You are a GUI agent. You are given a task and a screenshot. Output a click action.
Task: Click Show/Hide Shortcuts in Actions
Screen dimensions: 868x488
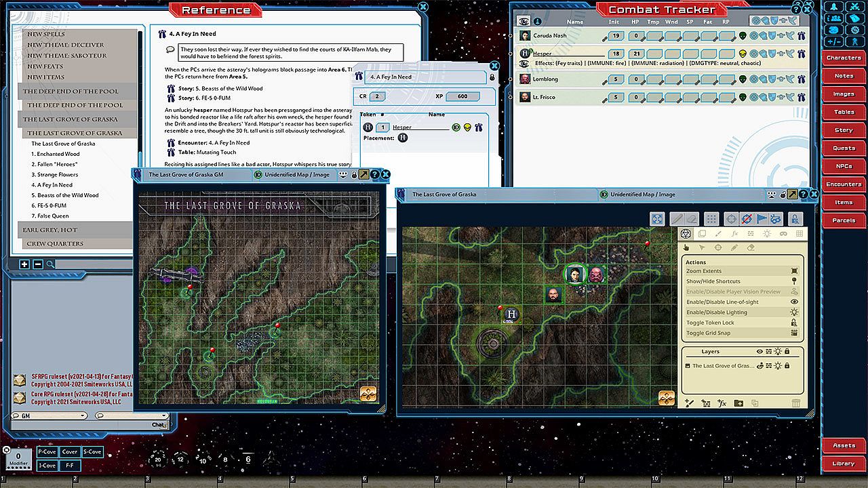click(743, 281)
